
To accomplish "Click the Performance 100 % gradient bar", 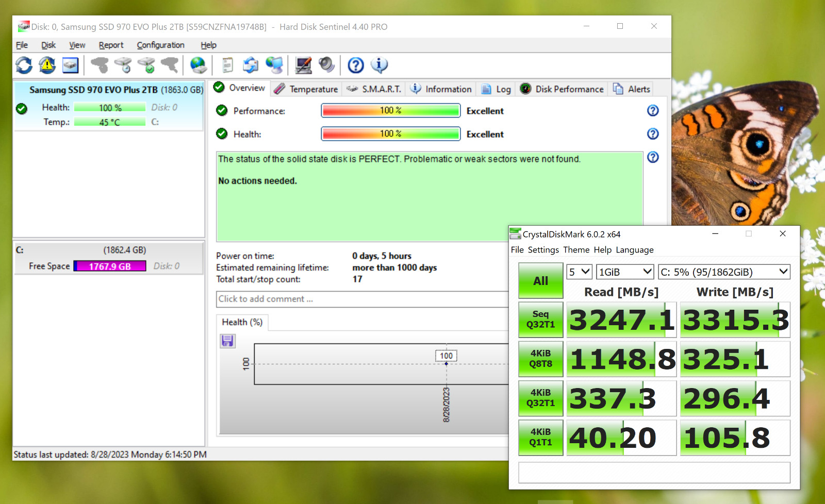I will point(391,111).
